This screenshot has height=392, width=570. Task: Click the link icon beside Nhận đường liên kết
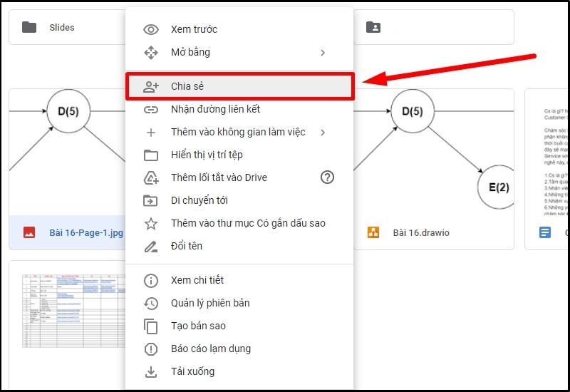coord(151,110)
